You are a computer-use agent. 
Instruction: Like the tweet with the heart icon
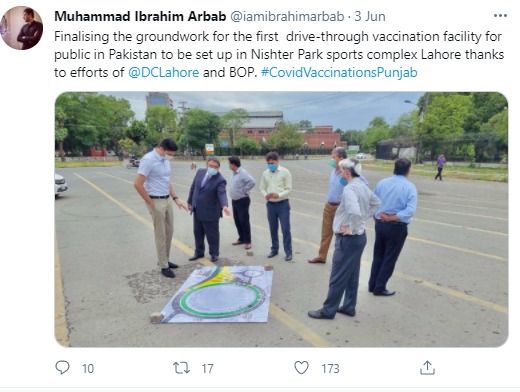pos(301,367)
